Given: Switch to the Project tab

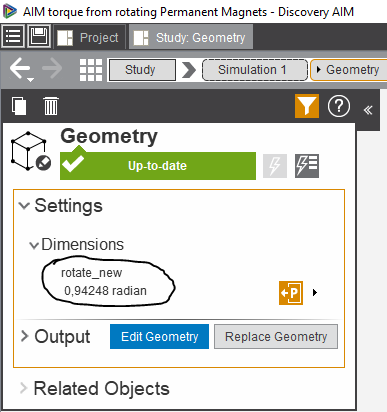Looking at the screenshot, I should click(x=90, y=37).
